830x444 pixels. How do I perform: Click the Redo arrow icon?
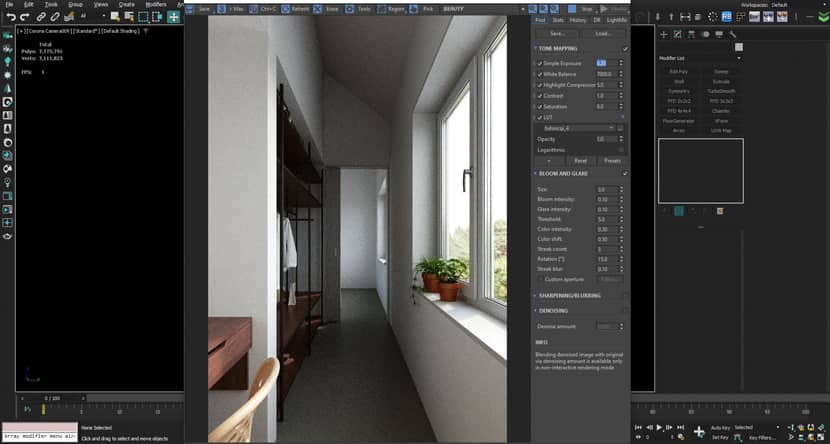pyautogui.click(x=24, y=17)
